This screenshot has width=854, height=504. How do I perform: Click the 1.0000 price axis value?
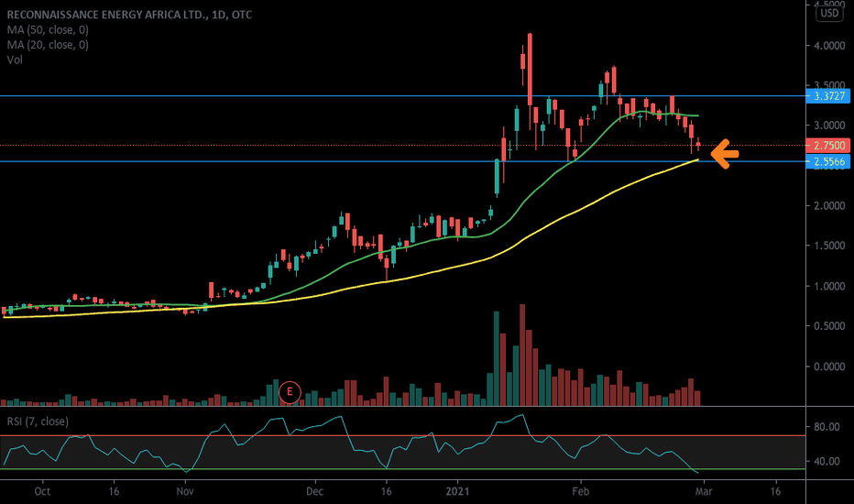[829, 286]
